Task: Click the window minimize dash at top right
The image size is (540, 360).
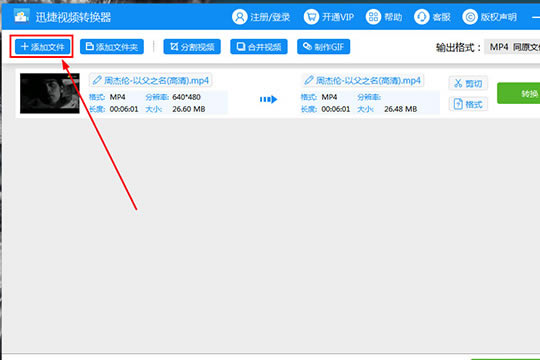Action: (x=536, y=17)
